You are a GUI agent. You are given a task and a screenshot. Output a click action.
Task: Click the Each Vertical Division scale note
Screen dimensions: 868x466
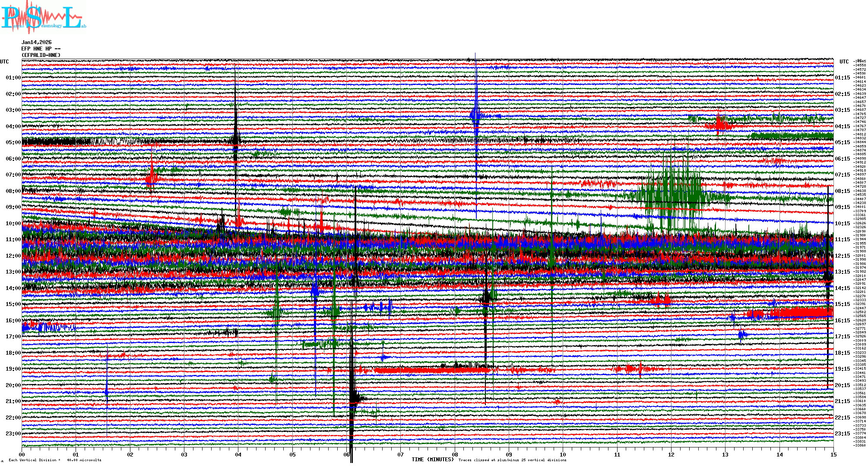(x=55, y=460)
